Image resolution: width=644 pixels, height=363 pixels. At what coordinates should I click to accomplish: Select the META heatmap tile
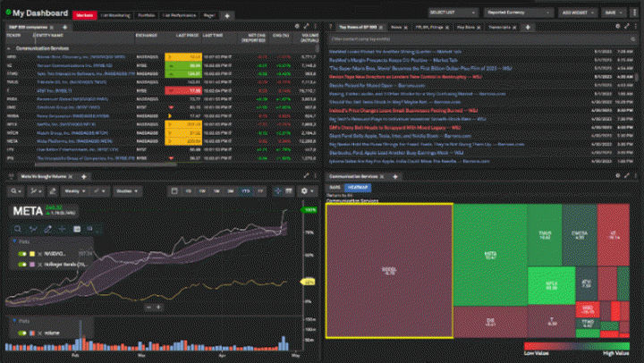point(490,255)
